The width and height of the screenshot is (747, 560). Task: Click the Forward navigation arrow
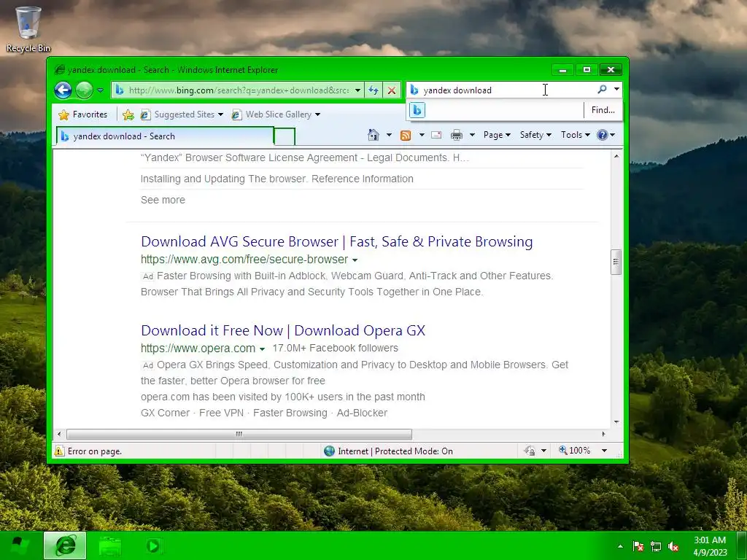pos(85,90)
